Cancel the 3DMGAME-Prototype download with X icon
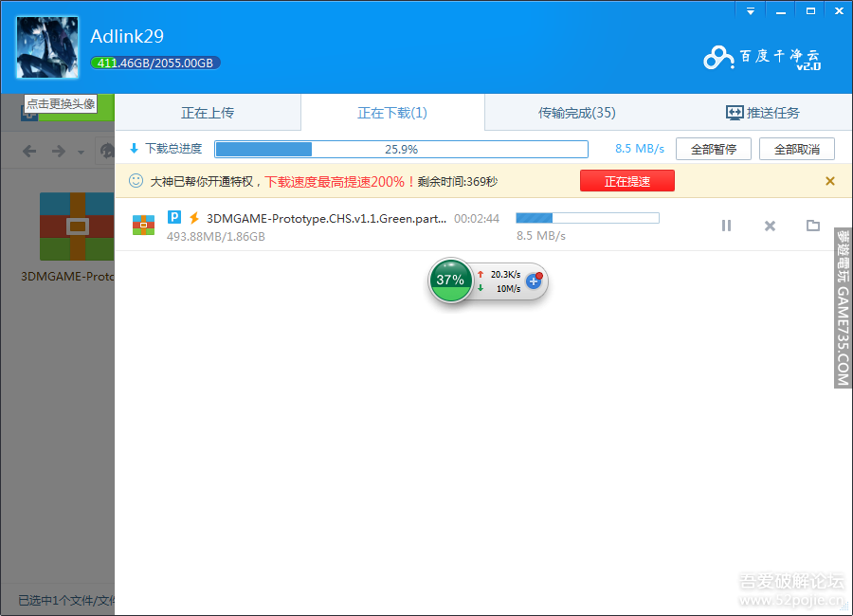Image resolution: width=853 pixels, height=616 pixels. (x=770, y=226)
